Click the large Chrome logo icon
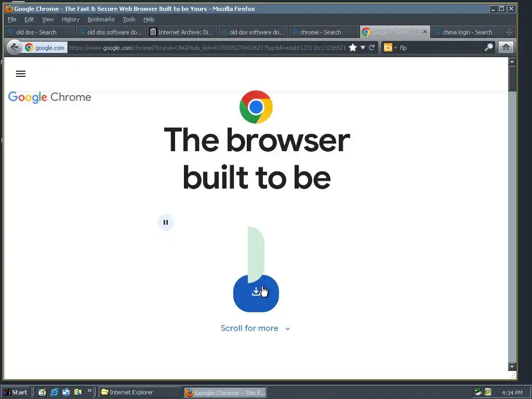Viewport: 532px width, 399px height. 256,107
